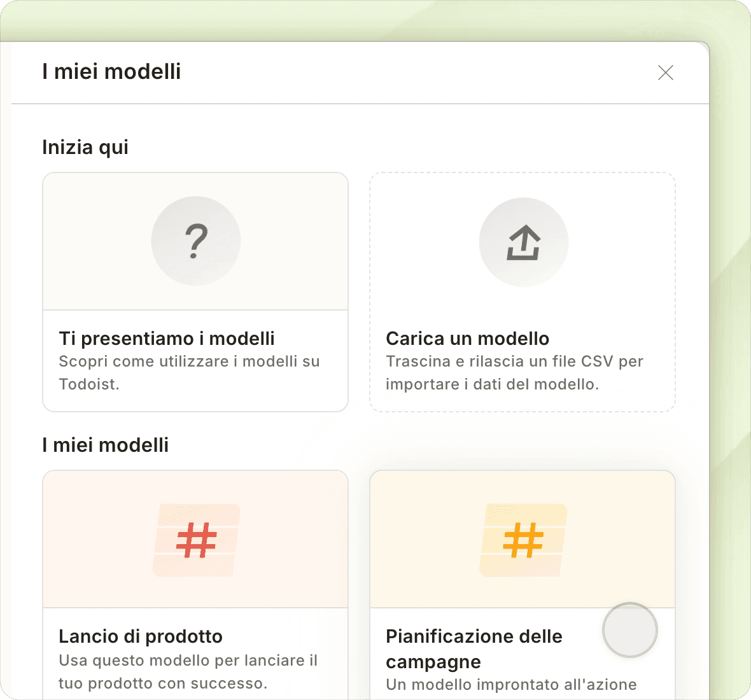Open the Lancio di prodotto template title

coord(141,636)
